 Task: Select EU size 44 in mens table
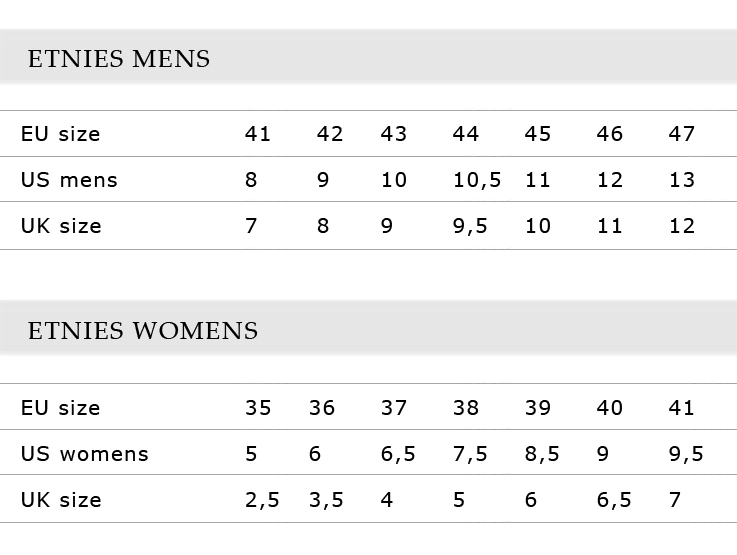pyautogui.click(x=465, y=134)
